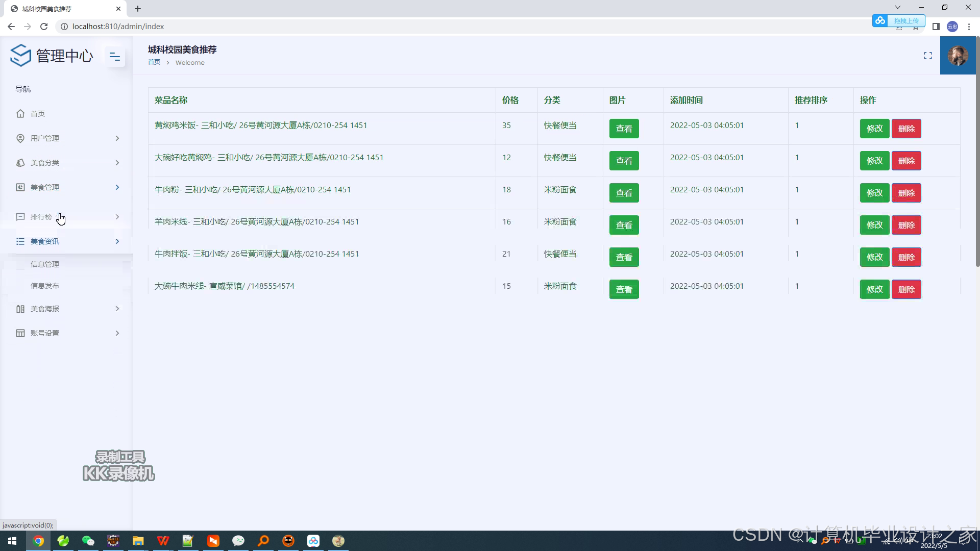Click the home icon next to 首页 in sidebar
Image resolution: width=980 pixels, height=551 pixels.
20,114
